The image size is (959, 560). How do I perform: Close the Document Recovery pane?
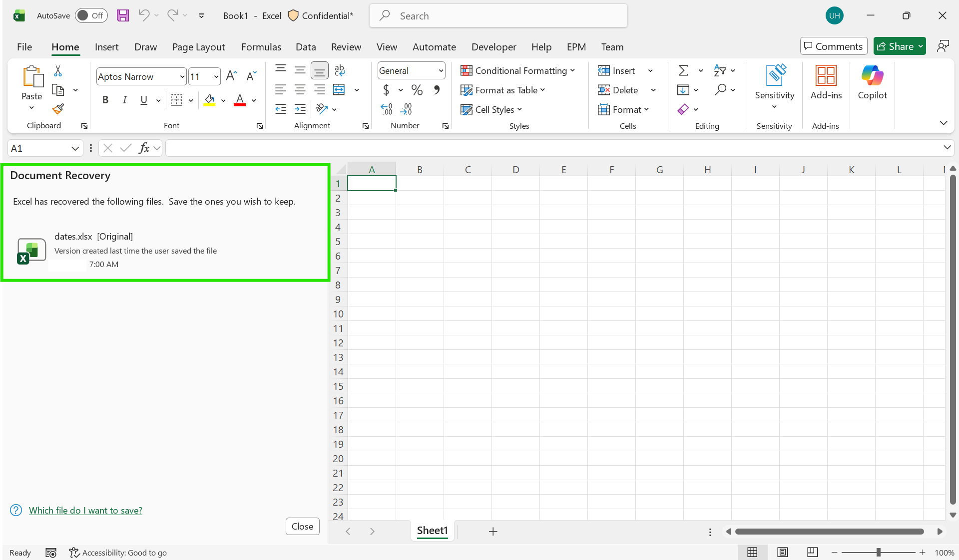[x=302, y=526]
